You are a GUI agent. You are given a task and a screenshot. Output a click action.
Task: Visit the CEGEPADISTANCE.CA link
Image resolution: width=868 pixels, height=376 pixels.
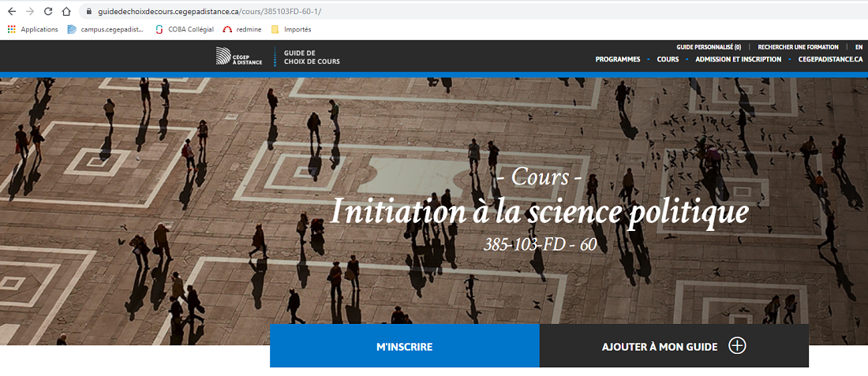pos(830,59)
